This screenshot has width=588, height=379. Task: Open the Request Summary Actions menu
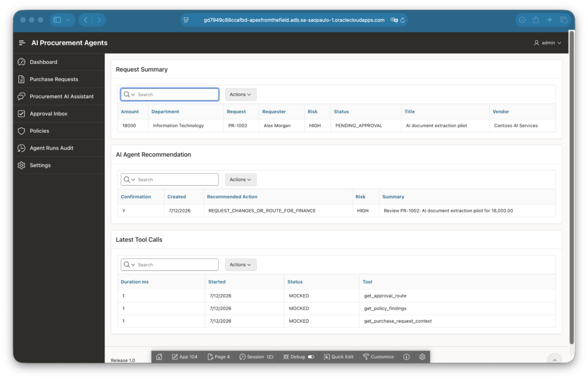point(241,95)
